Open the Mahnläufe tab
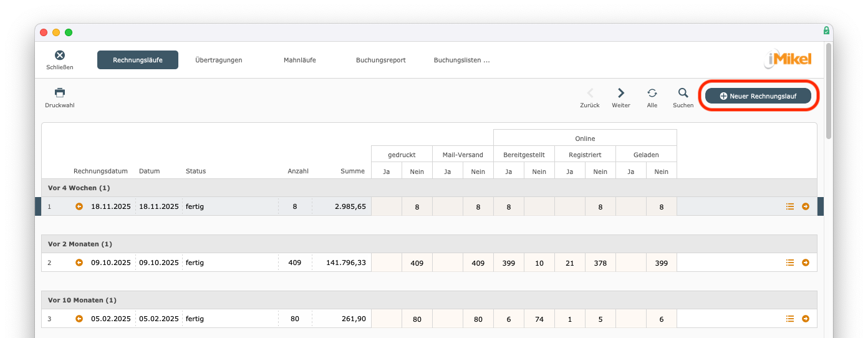 [x=299, y=60]
